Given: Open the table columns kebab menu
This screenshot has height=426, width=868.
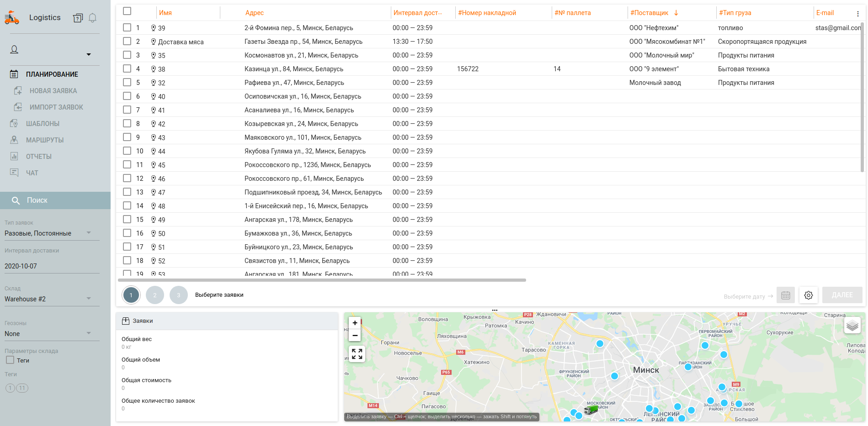Looking at the screenshot, I should (857, 14).
